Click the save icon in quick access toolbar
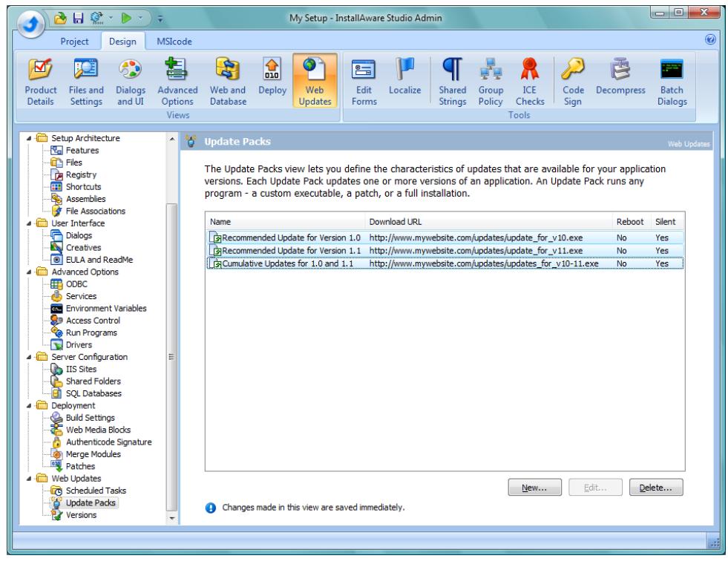The image size is (728, 567). tap(78, 18)
